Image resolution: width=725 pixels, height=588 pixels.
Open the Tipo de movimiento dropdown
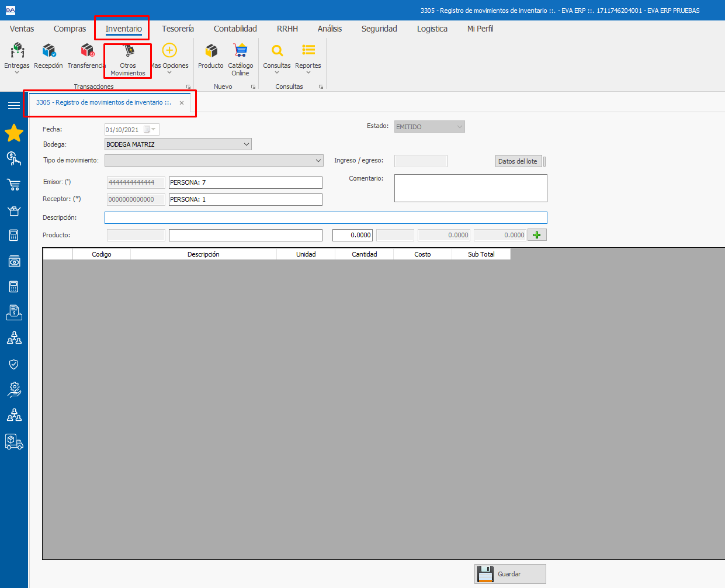[x=318, y=161]
